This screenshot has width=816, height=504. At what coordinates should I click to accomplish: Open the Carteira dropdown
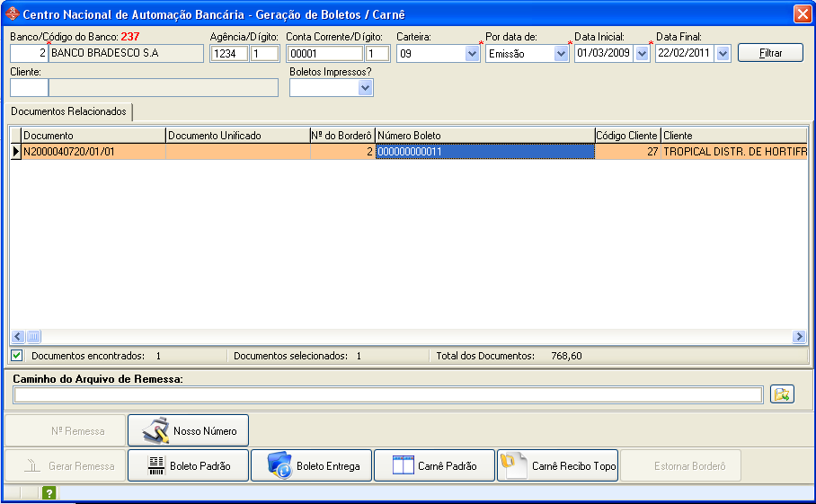472,54
